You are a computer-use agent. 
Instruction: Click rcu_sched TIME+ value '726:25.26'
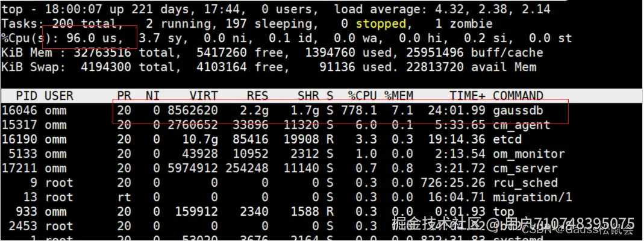(x=454, y=183)
